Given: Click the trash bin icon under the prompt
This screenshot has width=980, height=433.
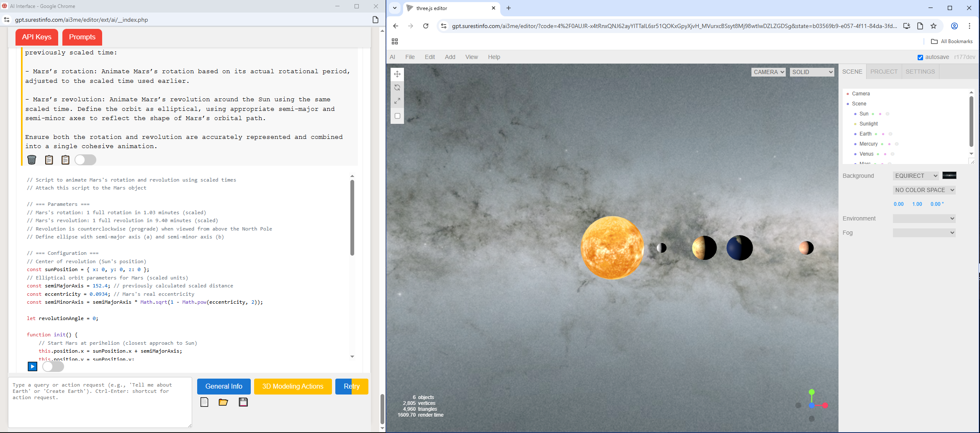Looking at the screenshot, I should 32,160.
